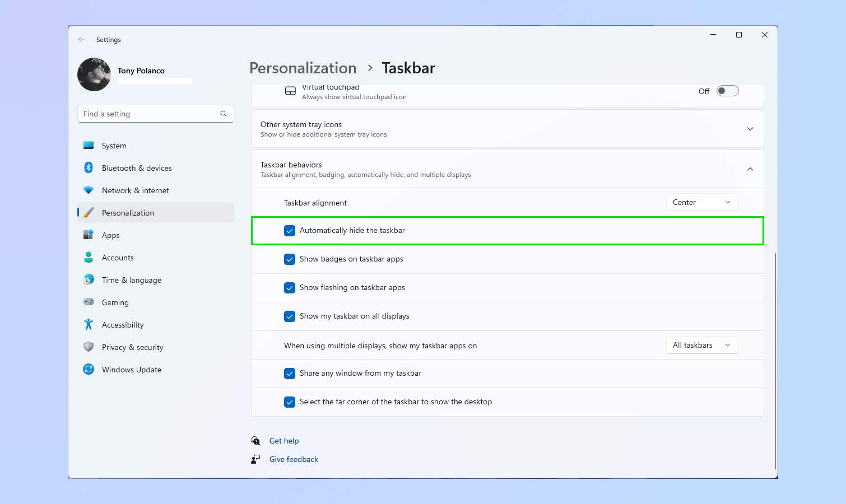Open the Get help link

pyautogui.click(x=284, y=441)
